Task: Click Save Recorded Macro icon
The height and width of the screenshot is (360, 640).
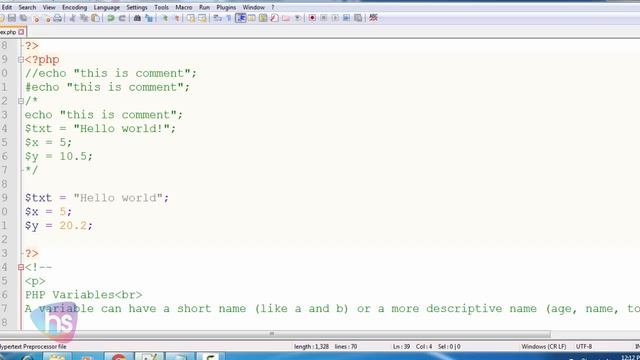Action: click(358, 18)
